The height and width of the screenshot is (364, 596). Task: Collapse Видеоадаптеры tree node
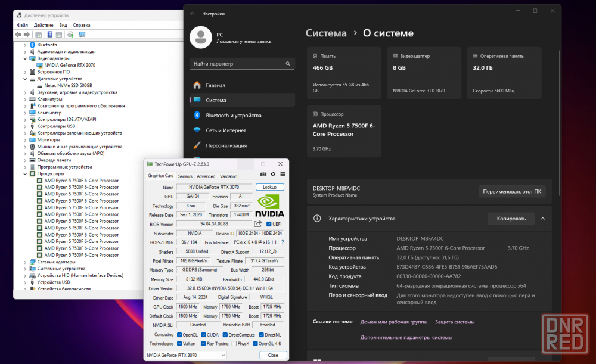(25, 58)
